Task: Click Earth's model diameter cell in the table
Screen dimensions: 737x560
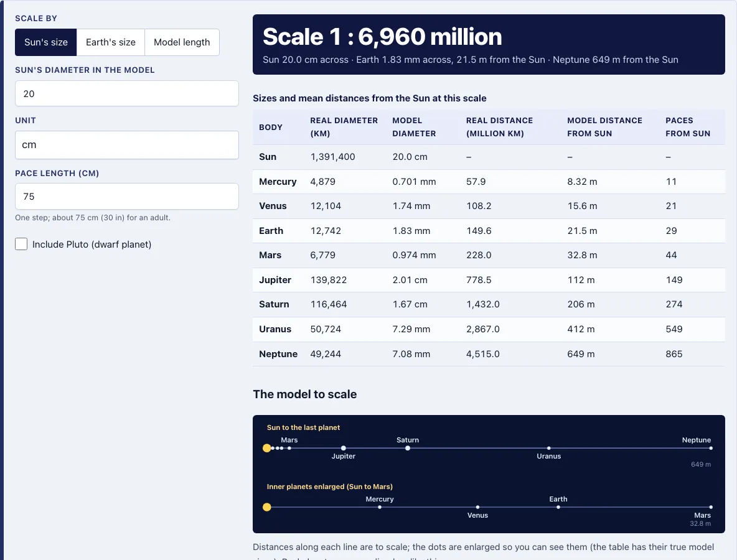Action: [411, 231]
